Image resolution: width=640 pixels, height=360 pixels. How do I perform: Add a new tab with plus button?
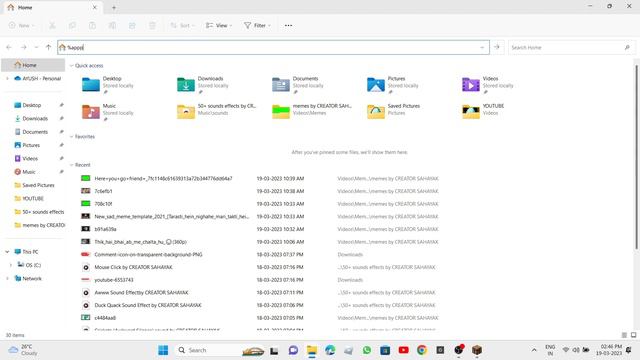coord(114,7)
